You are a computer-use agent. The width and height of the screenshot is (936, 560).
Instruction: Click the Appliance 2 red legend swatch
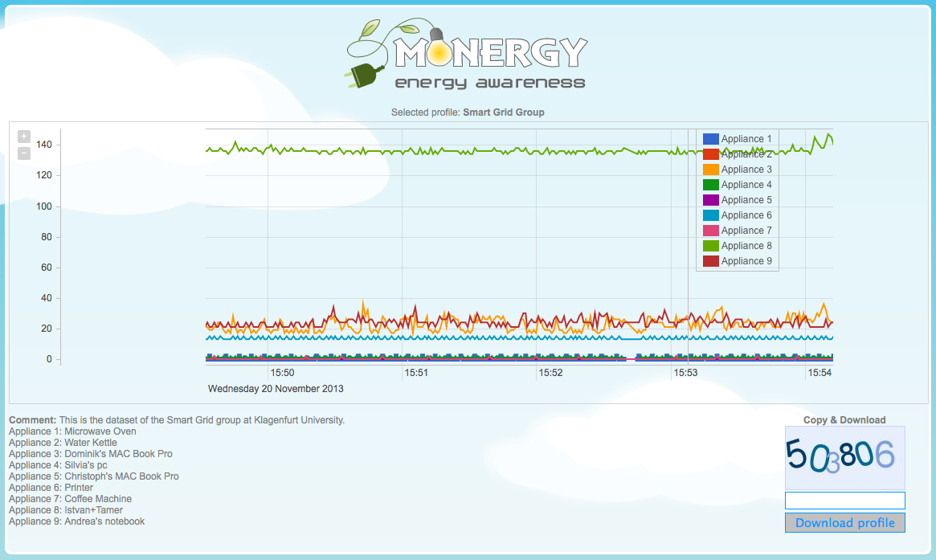710,154
